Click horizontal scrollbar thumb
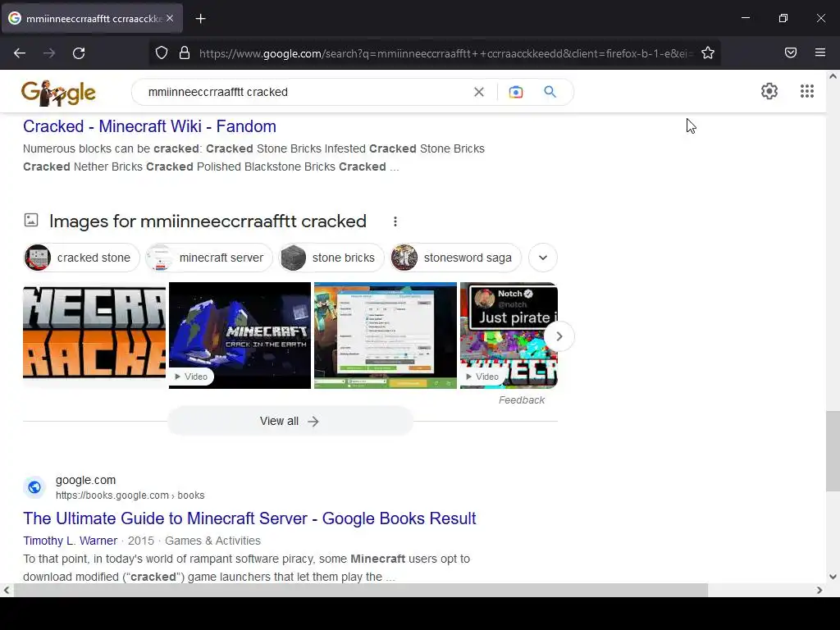This screenshot has width=840, height=630. click(361, 591)
